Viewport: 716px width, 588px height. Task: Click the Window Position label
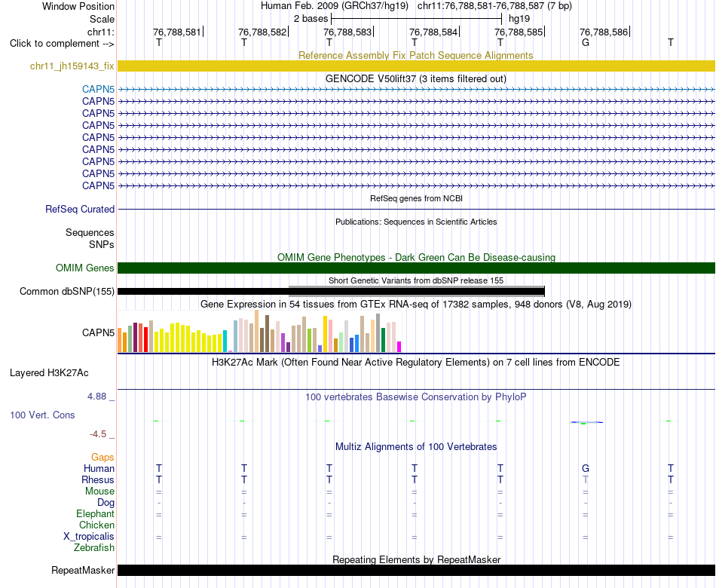(x=78, y=6)
